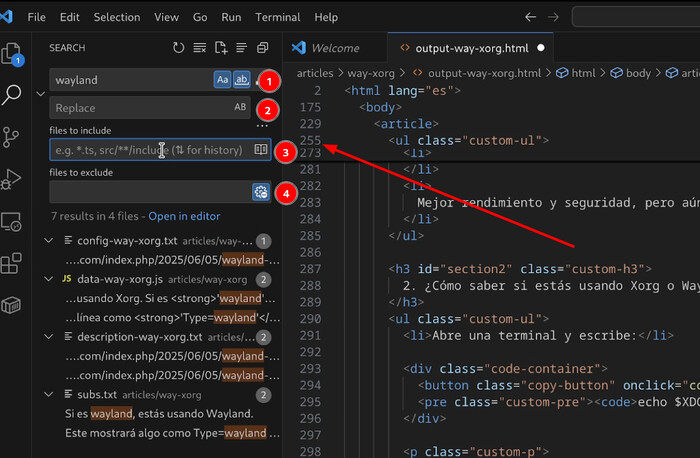Collapse the replace field chevron
This screenshot has width=700, height=458.
click(41, 94)
